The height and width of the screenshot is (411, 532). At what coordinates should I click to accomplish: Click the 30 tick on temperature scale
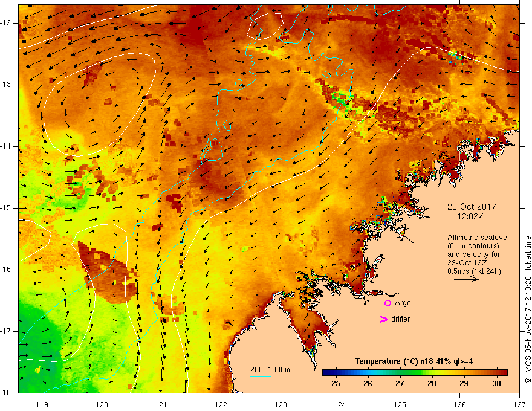point(496,384)
